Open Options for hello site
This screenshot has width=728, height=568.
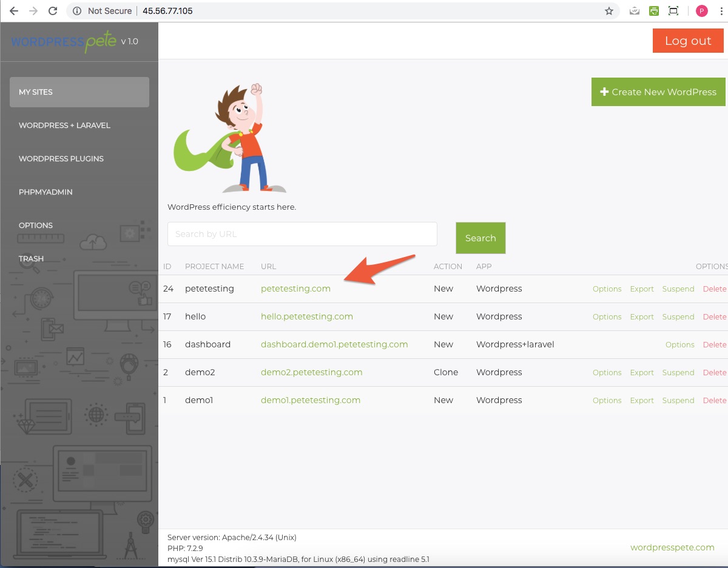click(x=607, y=317)
